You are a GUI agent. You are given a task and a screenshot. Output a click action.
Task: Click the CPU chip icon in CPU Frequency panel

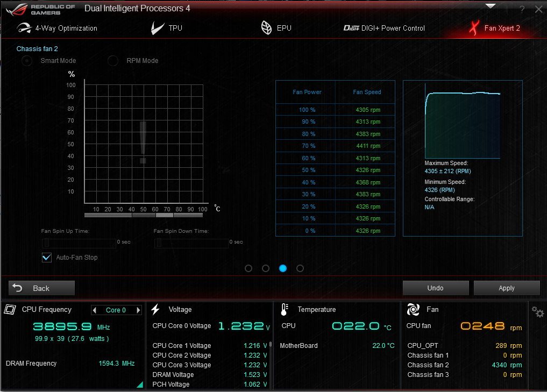(x=10, y=309)
